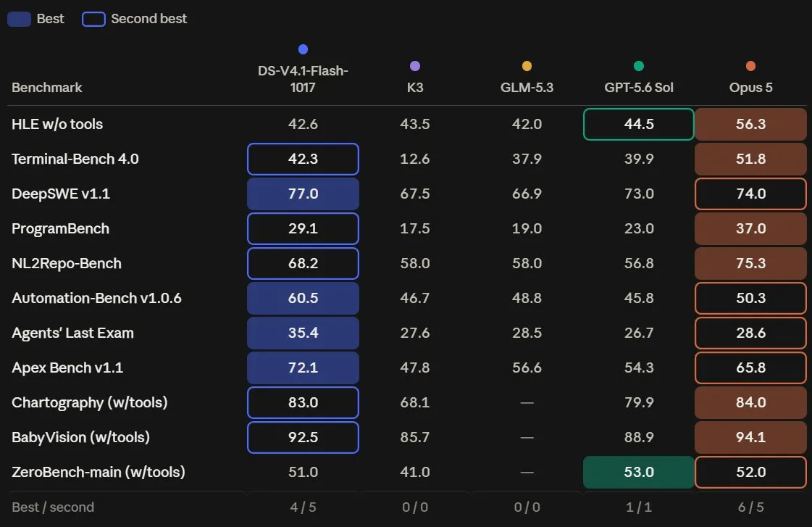Select the ZeroBench-main (w/tools) row label
Image resolution: width=812 pixels, height=527 pixels.
tap(99, 472)
